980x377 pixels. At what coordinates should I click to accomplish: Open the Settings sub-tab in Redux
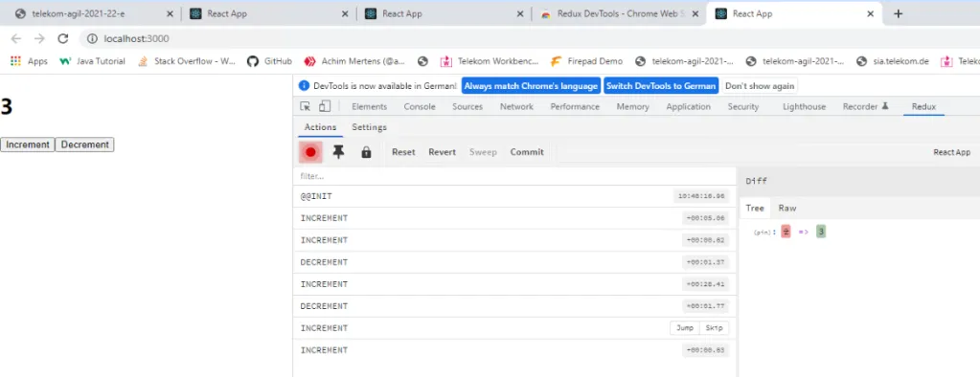[x=370, y=127]
